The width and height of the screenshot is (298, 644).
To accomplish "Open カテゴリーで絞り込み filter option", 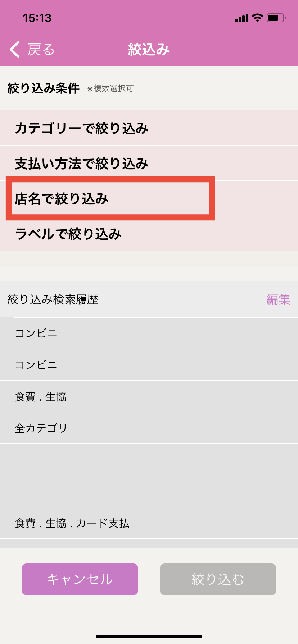I will click(82, 128).
